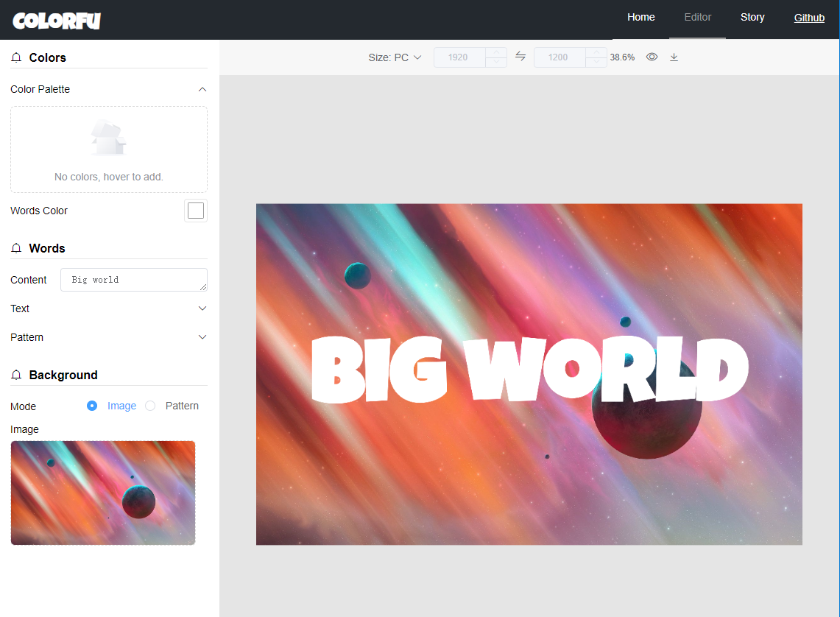Screen dimensions: 840x617
Task: Collapse the Color Palette section
Action: (x=109, y=89)
